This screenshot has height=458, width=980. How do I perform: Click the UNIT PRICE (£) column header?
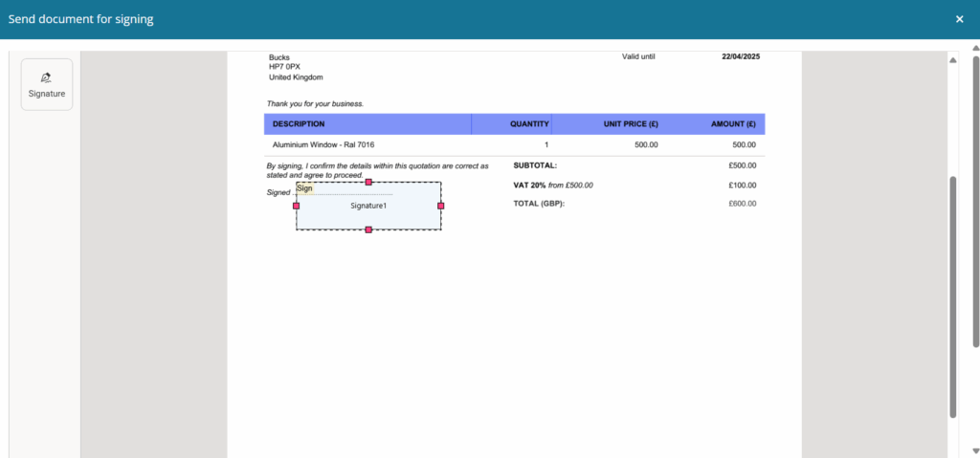pyautogui.click(x=630, y=124)
